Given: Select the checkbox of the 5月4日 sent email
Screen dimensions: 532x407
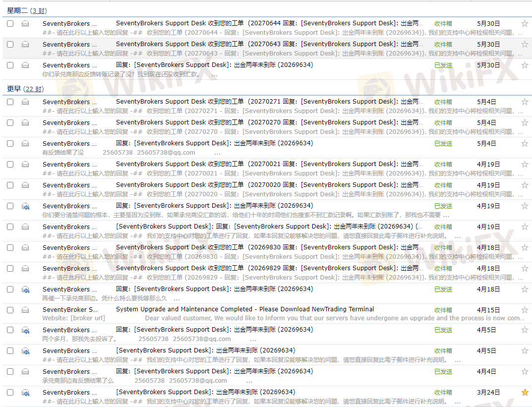Looking at the screenshot, I should (10, 143).
